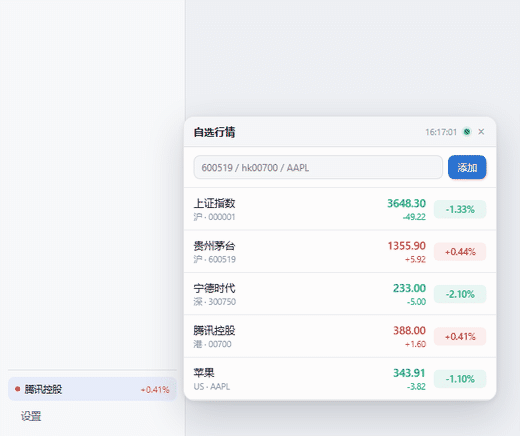Viewport: 520px width, 436px height.
Task: Click the 沪 · 600519 code label
Action: click(214, 259)
